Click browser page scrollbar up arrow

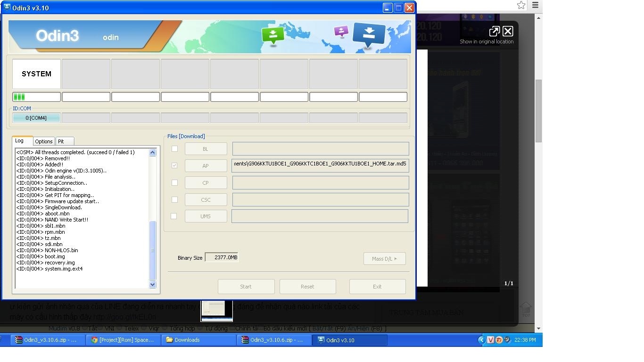538,17
